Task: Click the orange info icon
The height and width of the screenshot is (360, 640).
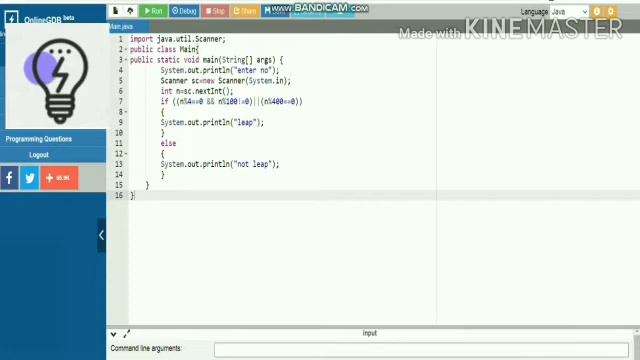Action: pyautogui.click(x=597, y=11)
